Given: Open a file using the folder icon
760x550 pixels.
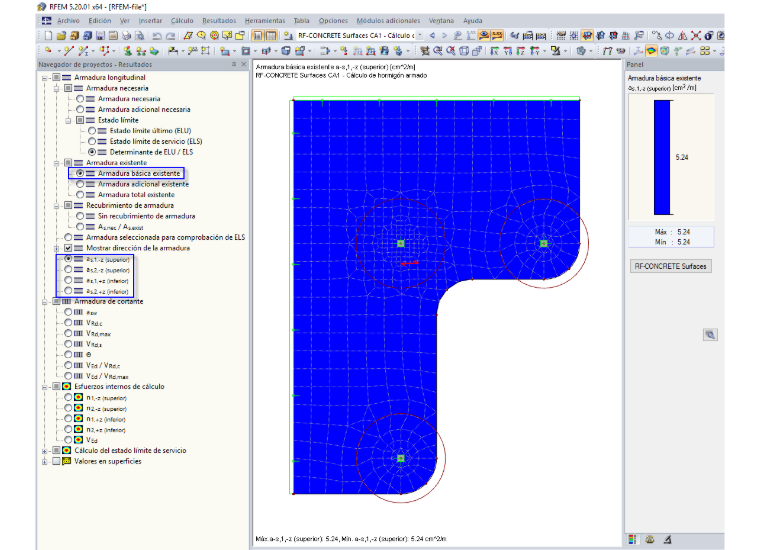Looking at the screenshot, I should click(61, 36).
